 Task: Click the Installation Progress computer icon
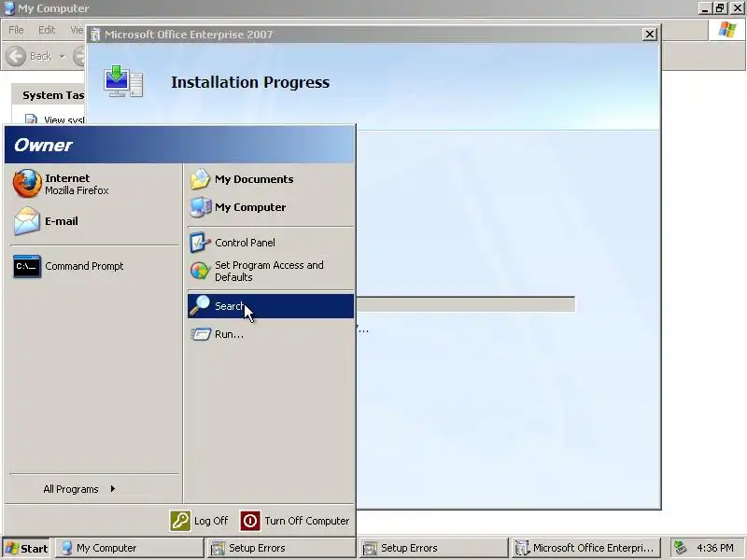123,81
